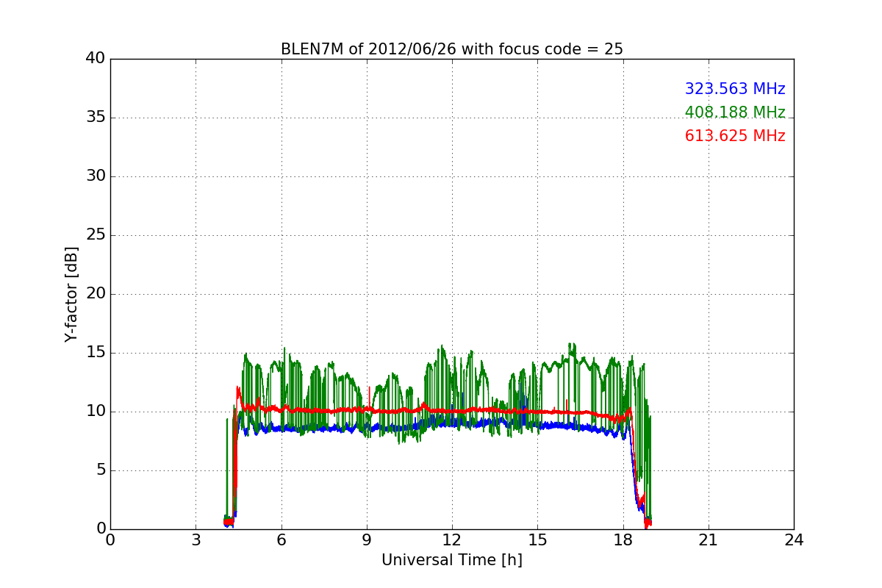Click y-axis tick label 35

tap(96, 118)
